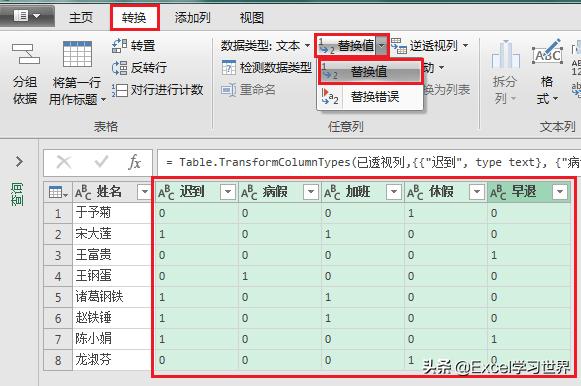
Task: Choose 替换值 from the dropdown menu
Action: (x=370, y=71)
